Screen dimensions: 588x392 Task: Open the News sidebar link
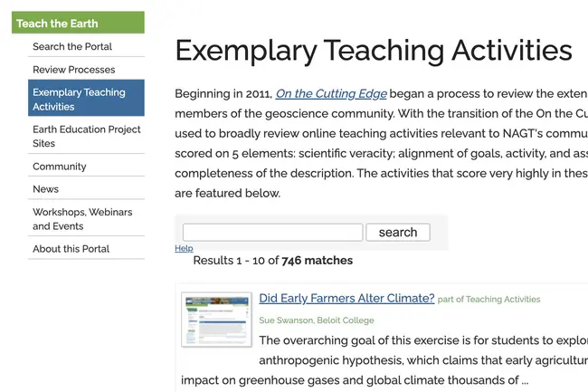tap(46, 189)
